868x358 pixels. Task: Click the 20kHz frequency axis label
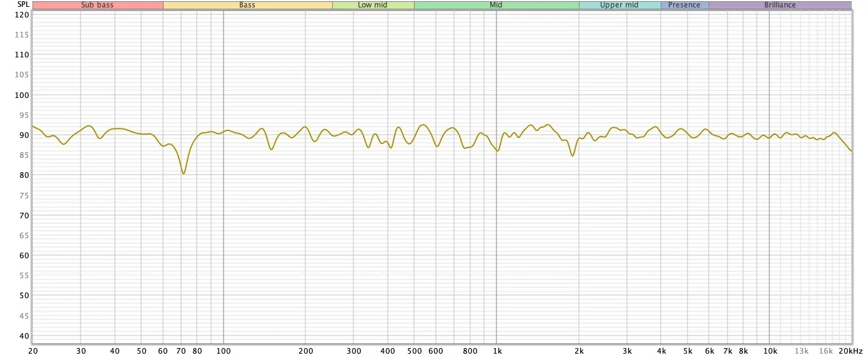click(850, 351)
